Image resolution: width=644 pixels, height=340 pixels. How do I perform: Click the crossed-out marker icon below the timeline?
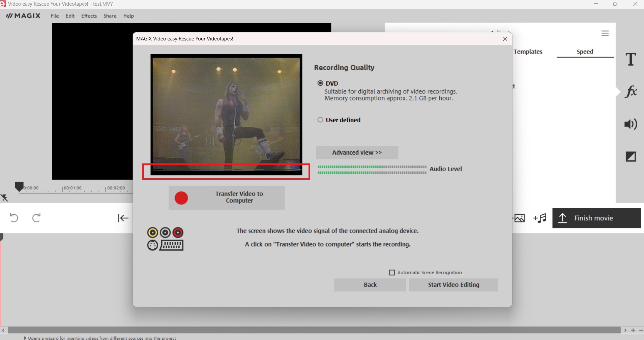(x=4, y=198)
